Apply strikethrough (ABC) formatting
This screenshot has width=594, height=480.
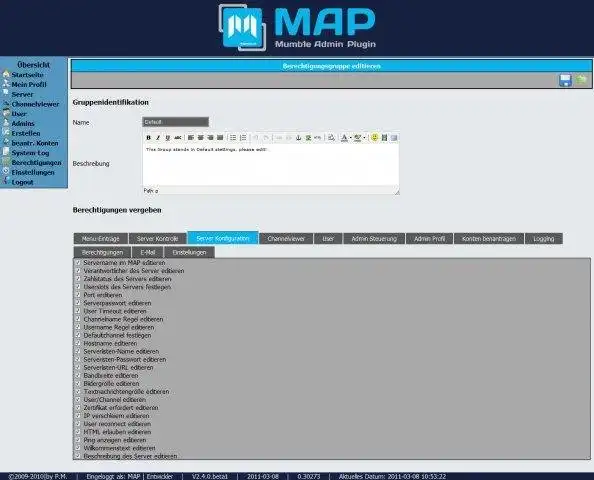pos(177,138)
